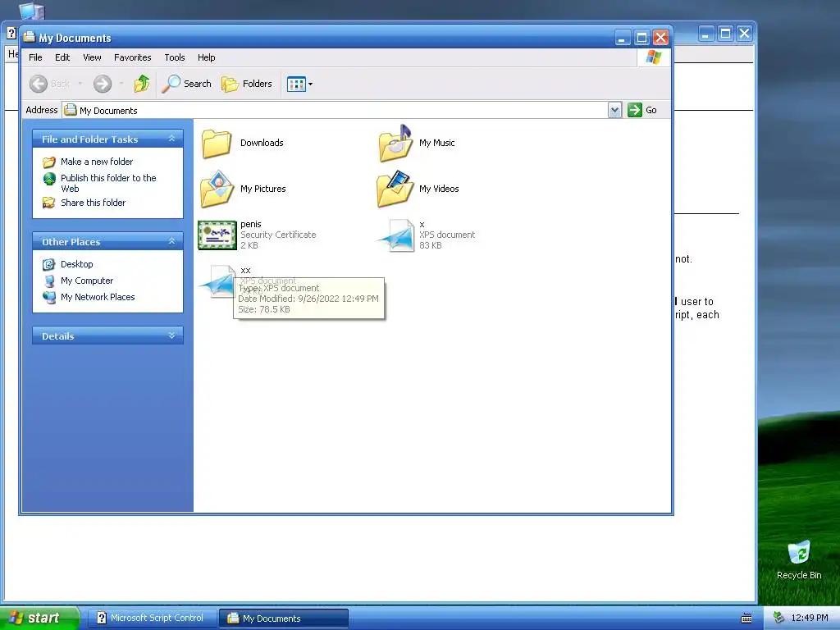This screenshot has width=840, height=630.
Task: Select the x XPS document icon
Action: pos(396,235)
